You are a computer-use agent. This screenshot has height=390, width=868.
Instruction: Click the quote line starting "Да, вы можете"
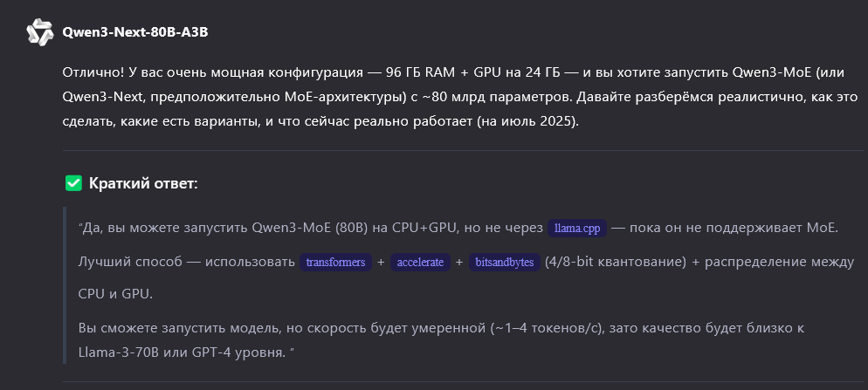(x=306, y=229)
